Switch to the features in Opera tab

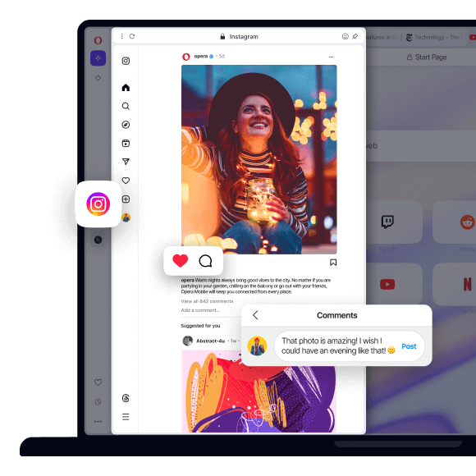pyautogui.click(x=382, y=37)
